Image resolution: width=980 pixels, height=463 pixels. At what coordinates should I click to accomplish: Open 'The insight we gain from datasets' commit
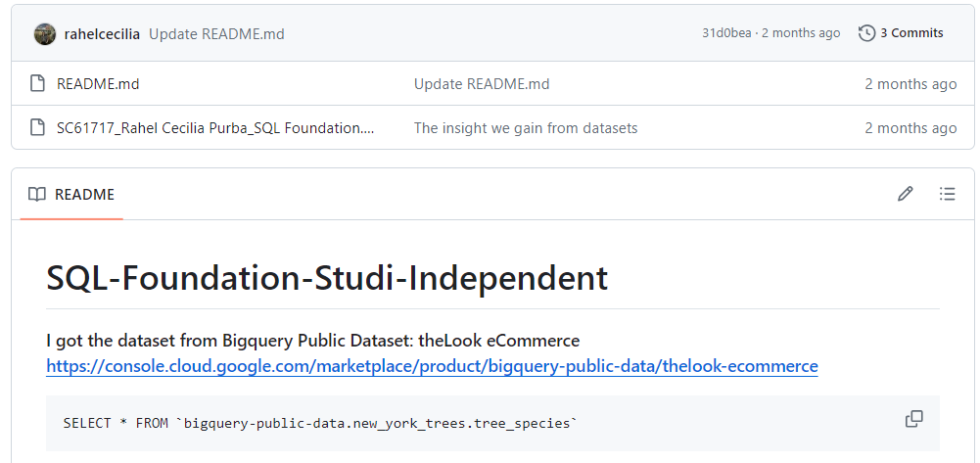[x=526, y=128]
